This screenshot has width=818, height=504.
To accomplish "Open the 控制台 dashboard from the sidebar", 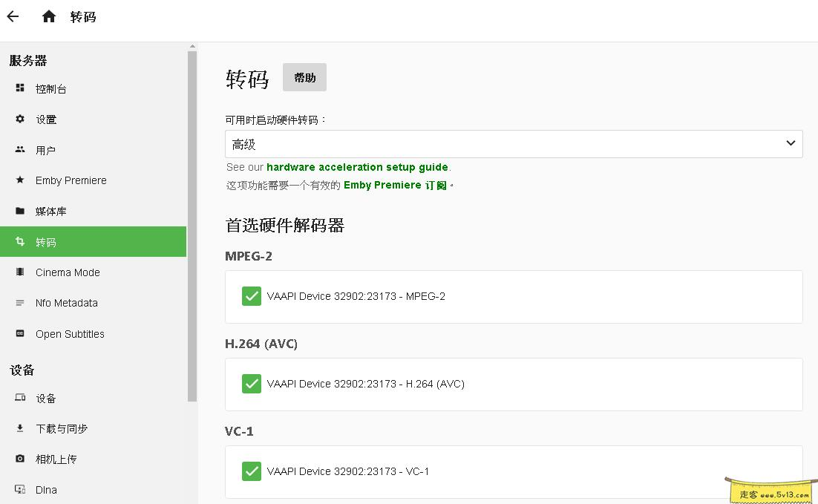I will (x=50, y=88).
